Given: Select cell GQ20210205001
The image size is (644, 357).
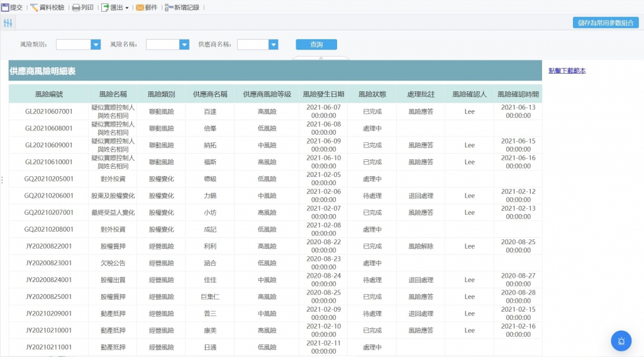Looking at the screenshot, I should click(48, 179).
